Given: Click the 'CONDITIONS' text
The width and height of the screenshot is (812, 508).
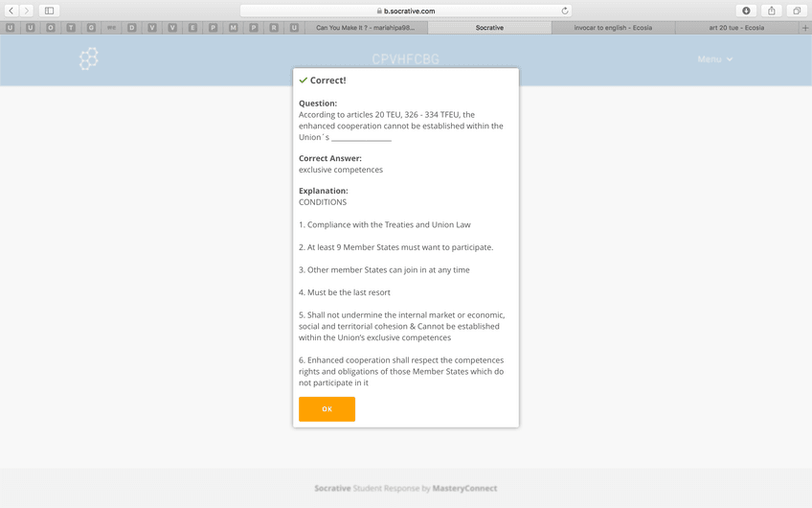Looking at the screenshot, I should 323,202.
